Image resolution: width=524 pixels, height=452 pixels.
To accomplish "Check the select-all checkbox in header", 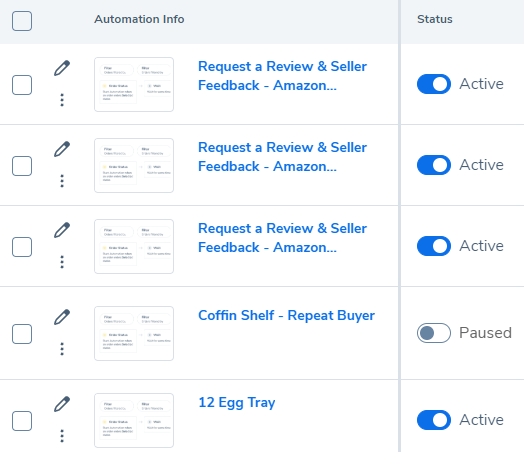I will [x=22, y=21].
